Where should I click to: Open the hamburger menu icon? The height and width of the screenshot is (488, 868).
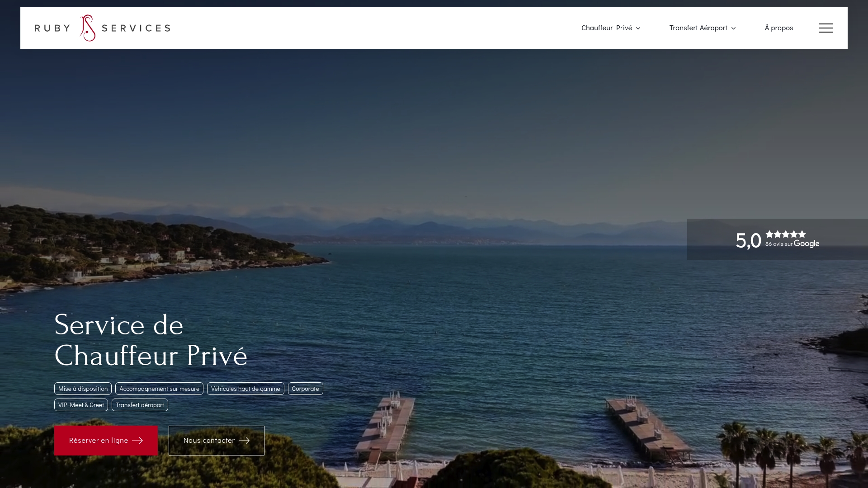826,28
